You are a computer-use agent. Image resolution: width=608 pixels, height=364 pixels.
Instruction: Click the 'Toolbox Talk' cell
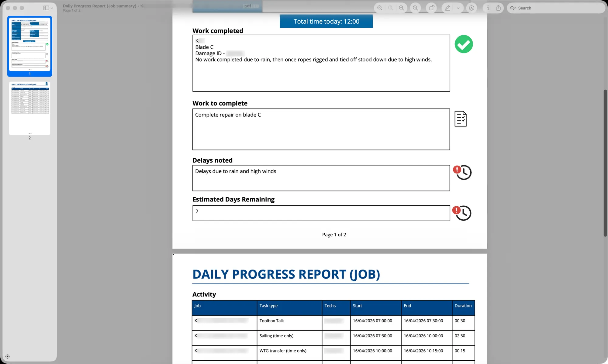pyautogui.click(x=289, y=323)
